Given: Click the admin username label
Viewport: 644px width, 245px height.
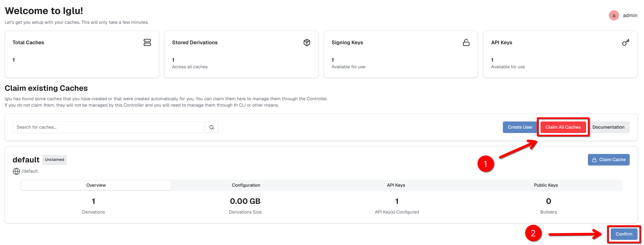Looking at the screenshot, I should (630, 16).
